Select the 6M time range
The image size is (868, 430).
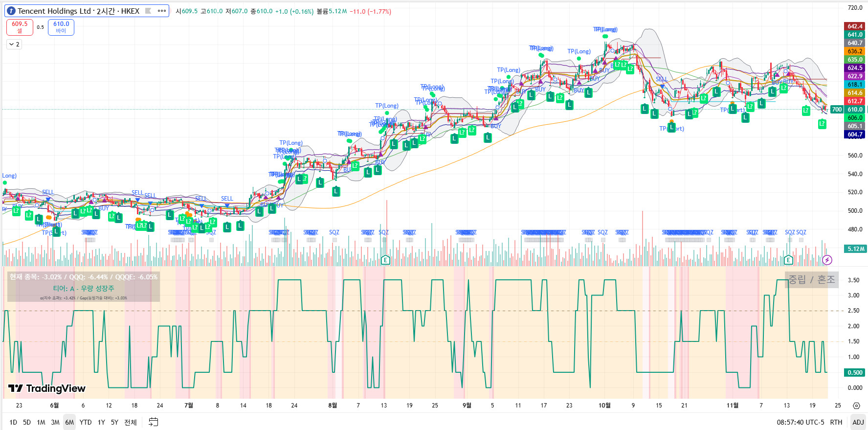[69, 422]
